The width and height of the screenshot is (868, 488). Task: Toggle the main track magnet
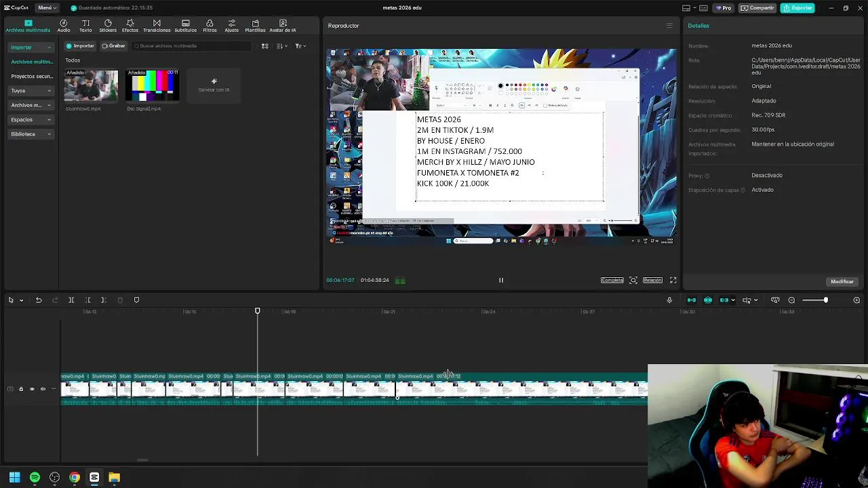click(692, 300)
